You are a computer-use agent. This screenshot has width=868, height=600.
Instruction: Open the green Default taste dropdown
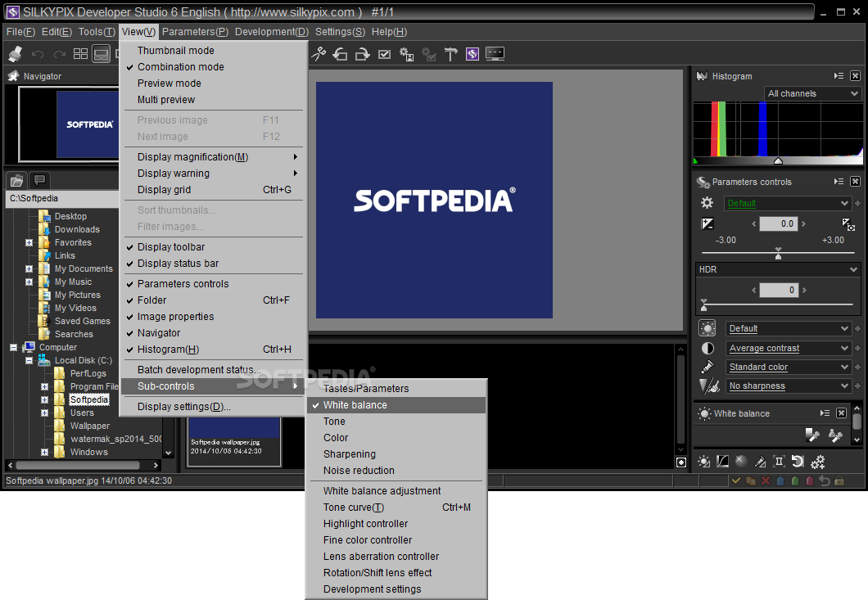pos(787,203)
